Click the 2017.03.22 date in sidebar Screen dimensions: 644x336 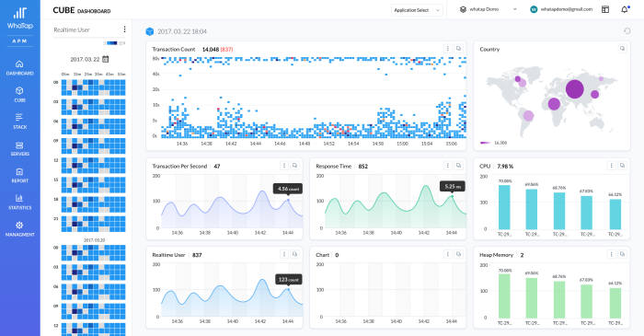pyautogui.click(x=85, y=59)
